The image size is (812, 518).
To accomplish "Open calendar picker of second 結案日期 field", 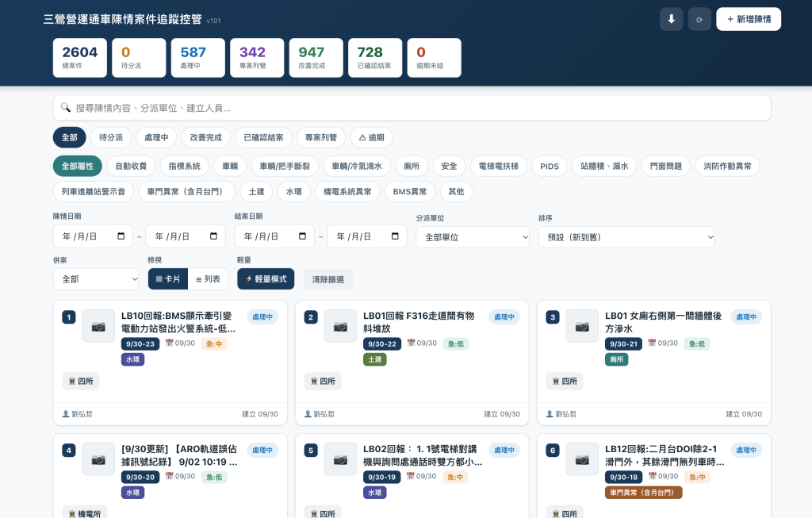I will pos(395,236).
